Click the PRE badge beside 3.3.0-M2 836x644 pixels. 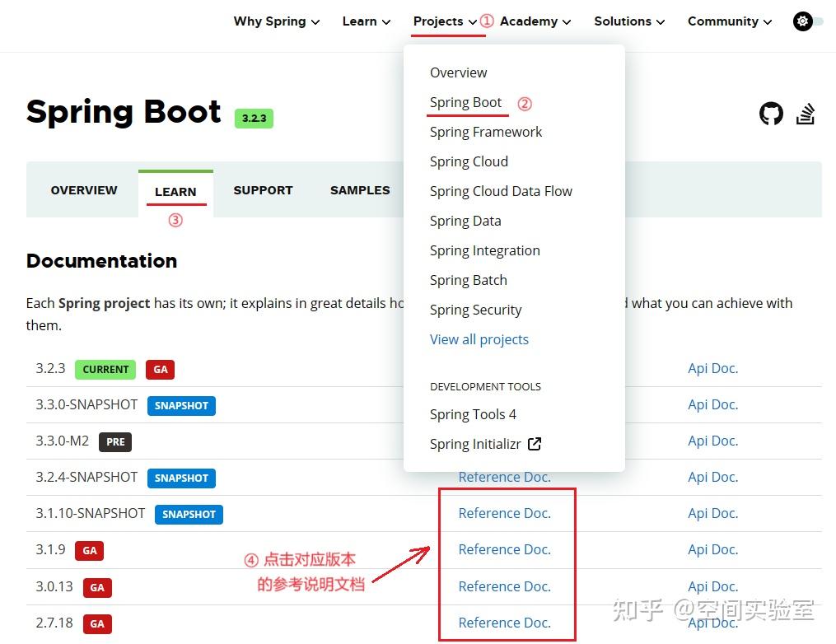[115, 442]
